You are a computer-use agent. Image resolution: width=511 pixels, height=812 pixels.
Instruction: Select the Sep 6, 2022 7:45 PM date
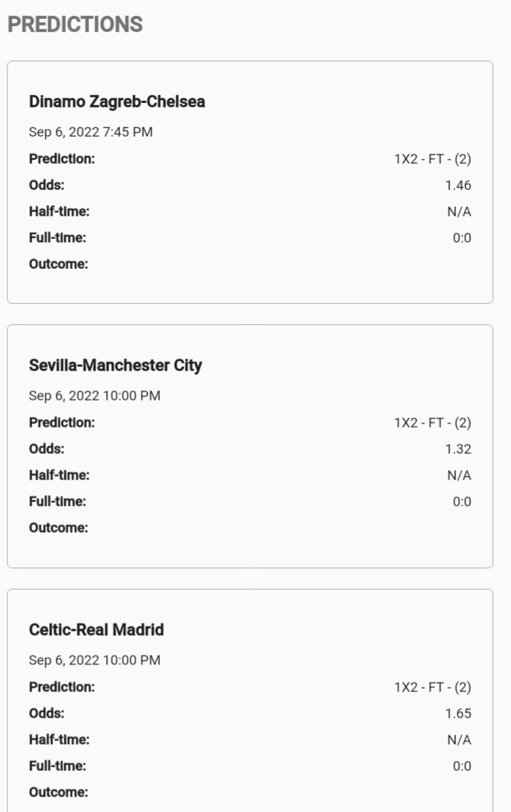tap(91, 132)
